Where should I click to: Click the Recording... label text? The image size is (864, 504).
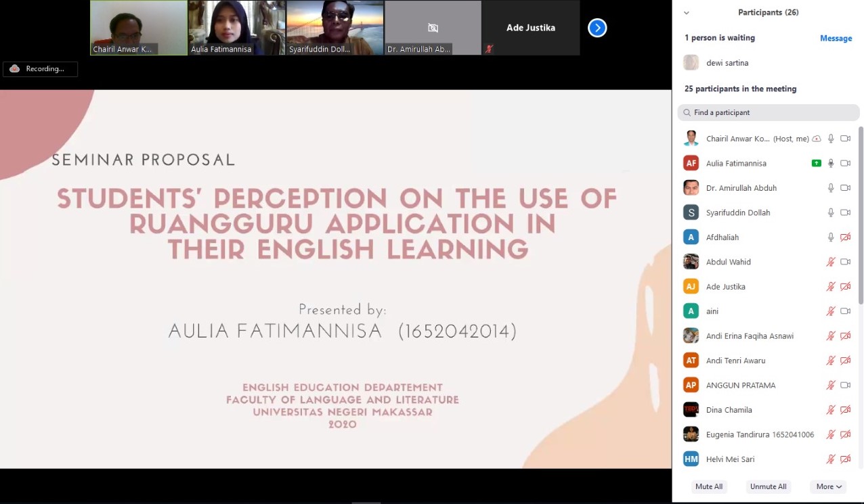coord(45,69)
